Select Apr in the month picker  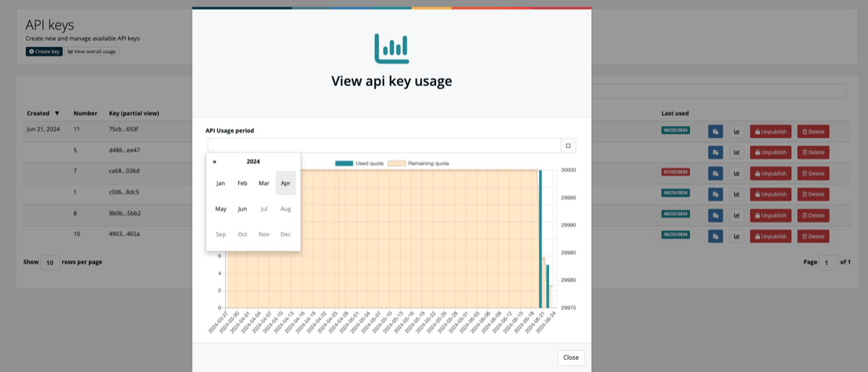tap(286, 183)
